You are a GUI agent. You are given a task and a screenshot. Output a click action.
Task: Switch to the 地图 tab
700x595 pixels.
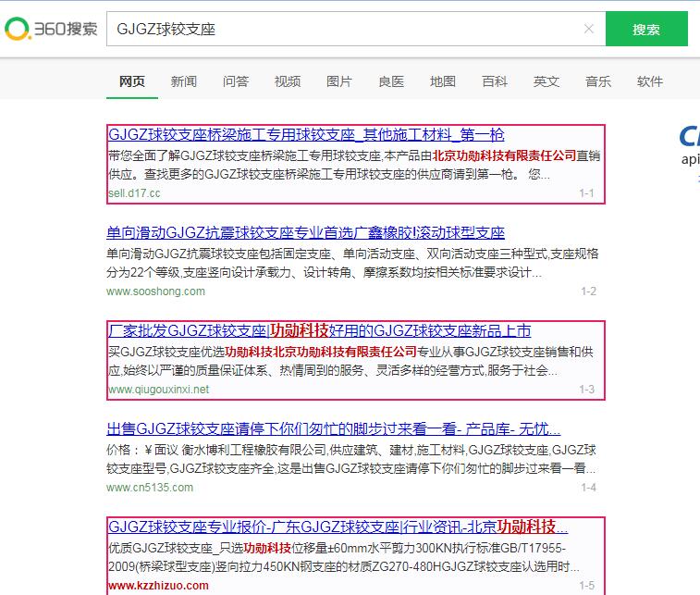tap(443, 81)
